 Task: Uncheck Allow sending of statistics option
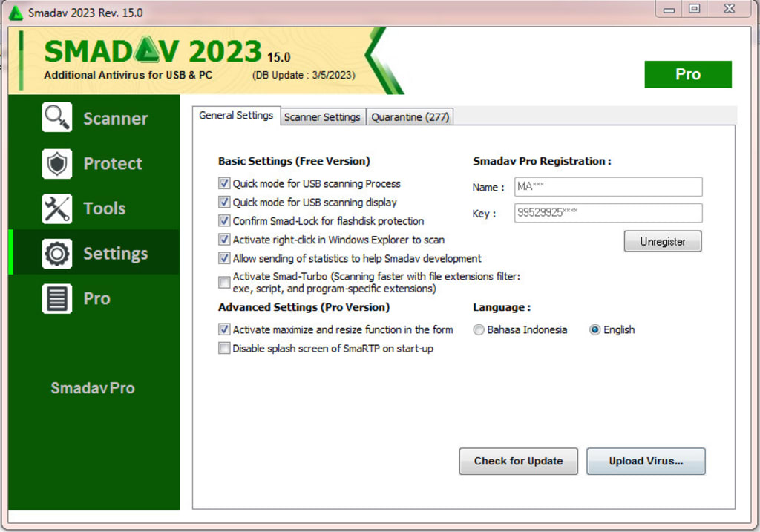pyautogui.click(x=224, y=258)
